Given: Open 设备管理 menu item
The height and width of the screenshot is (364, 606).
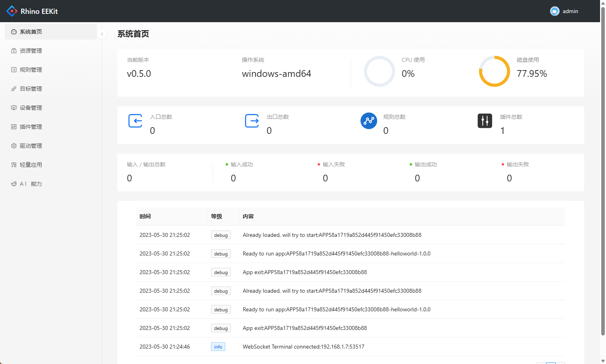Looking at the screenshot, I should [51, 108].
